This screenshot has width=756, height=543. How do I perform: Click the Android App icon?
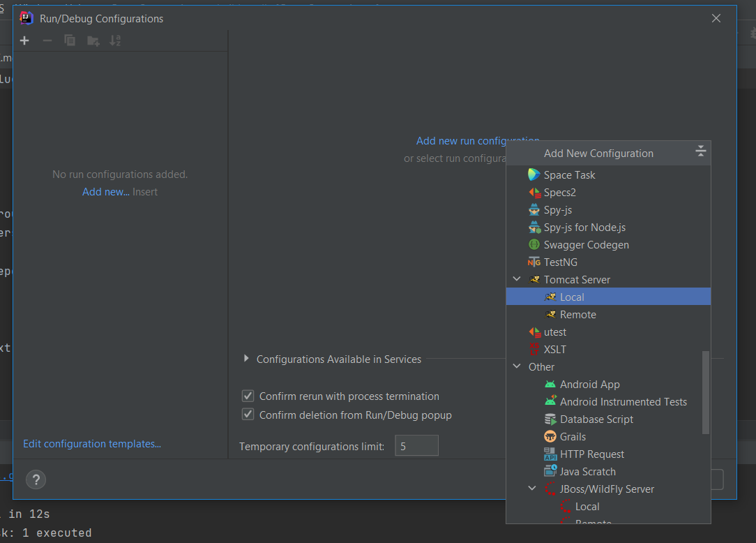click(x=550, y=384)
